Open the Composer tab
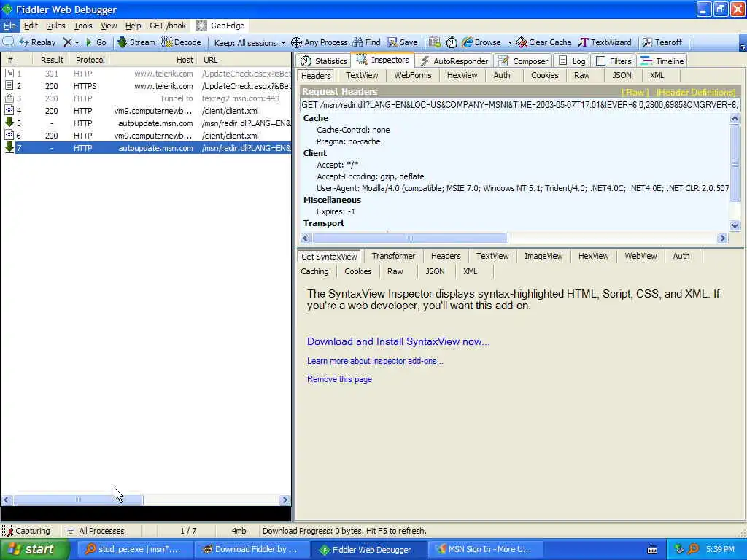The width and height of the screenshot is (747, 560). tap(523, 61)
